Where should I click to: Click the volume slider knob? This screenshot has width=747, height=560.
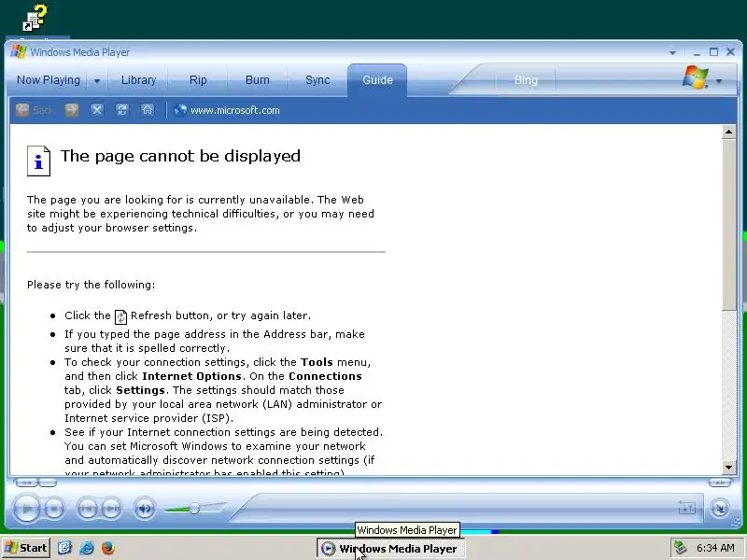pos(194,509)
